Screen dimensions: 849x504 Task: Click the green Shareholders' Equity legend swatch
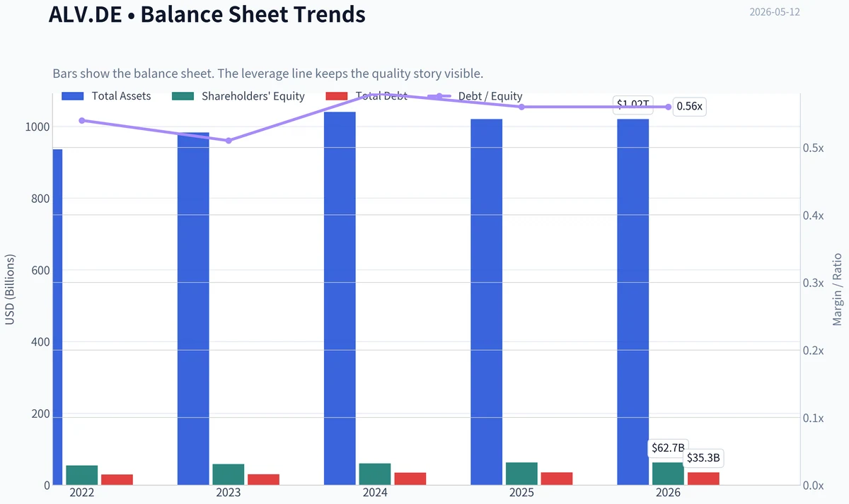click(183, 96)
